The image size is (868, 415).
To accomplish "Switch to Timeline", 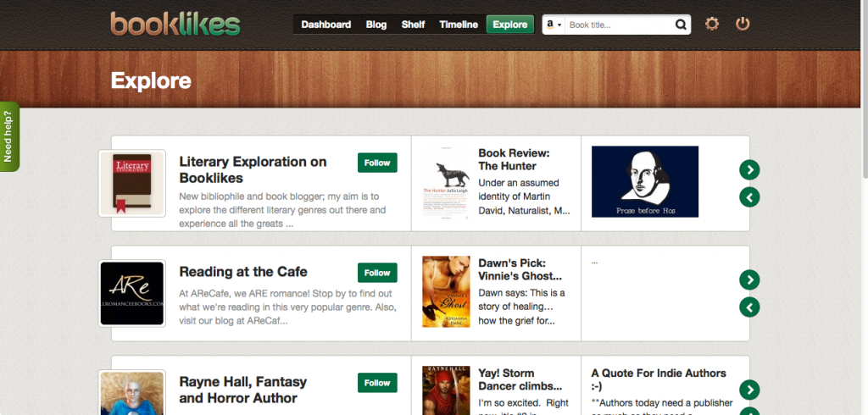I will pyautogui.click(x=459, y=25).
